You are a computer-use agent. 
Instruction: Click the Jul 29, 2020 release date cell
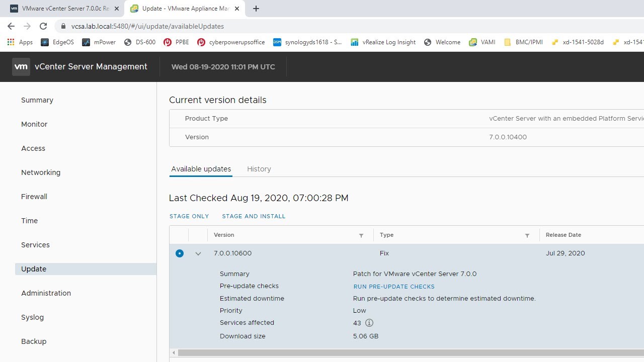click(x=565, y=253)
